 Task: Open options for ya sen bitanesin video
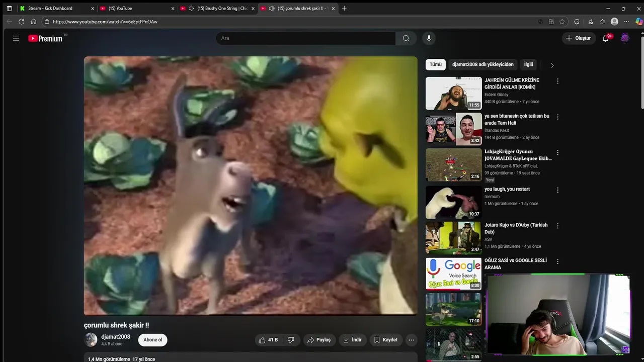coord(557,117)
